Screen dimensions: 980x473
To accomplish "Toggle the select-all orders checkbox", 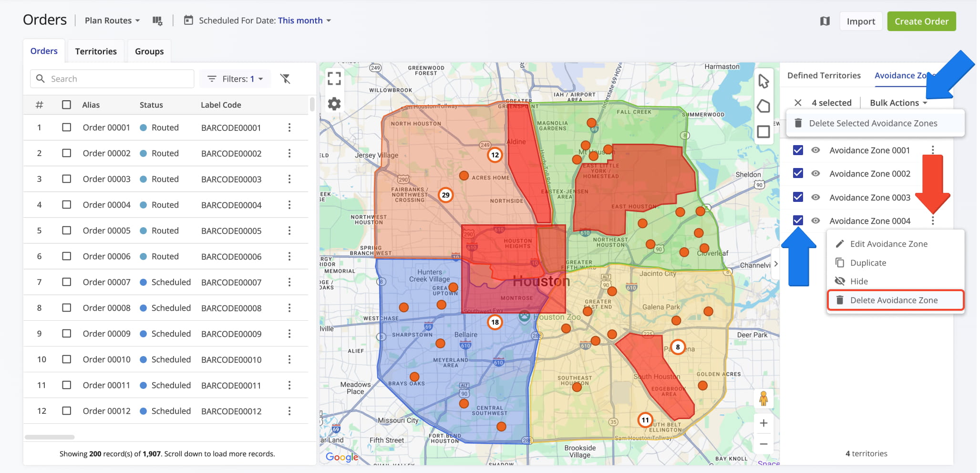I will [67, 105].
